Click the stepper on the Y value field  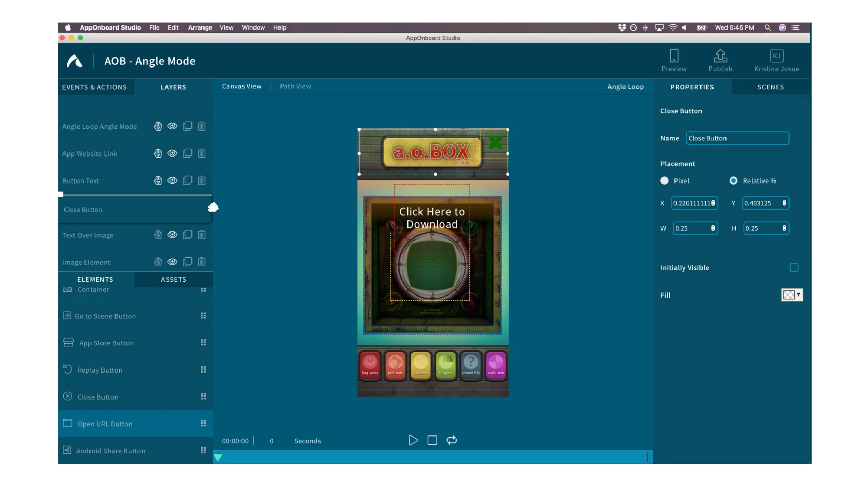tap(784, 203)
